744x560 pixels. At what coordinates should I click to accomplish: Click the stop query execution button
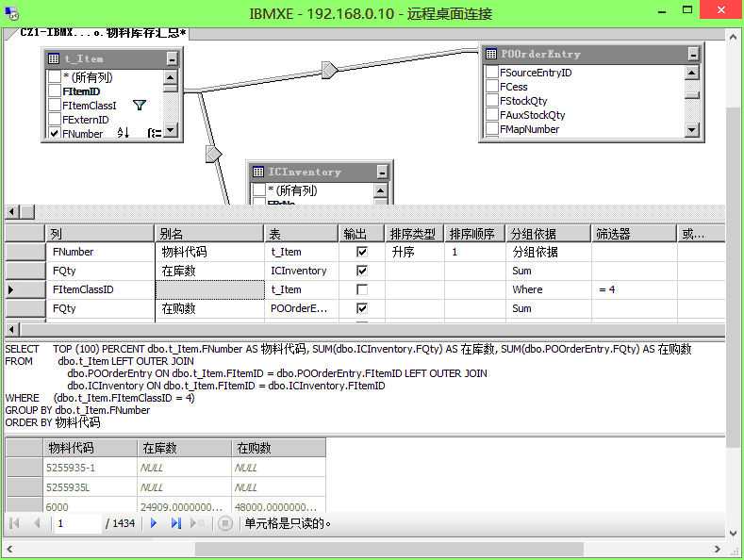coord(224,522)
